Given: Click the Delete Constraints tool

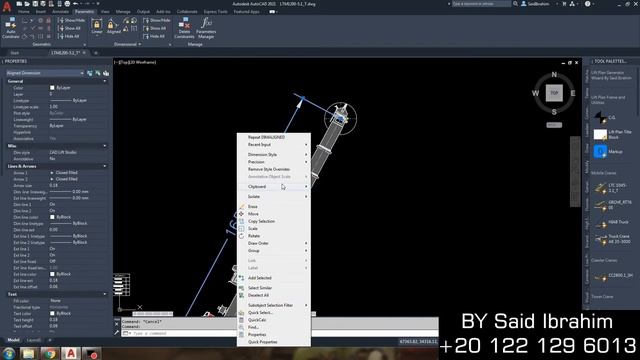Looking at the screenshot, I should (x=184, y=28).
